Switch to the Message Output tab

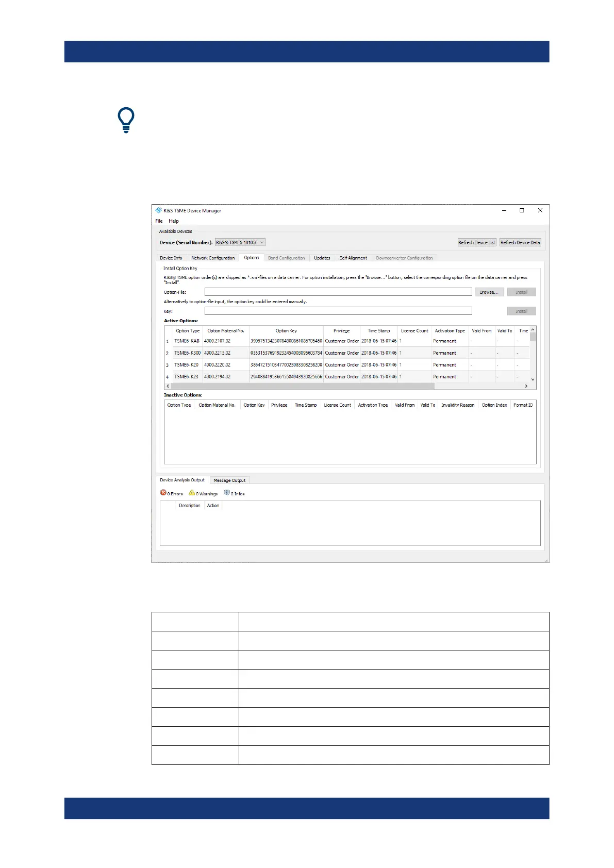[229, 480]
